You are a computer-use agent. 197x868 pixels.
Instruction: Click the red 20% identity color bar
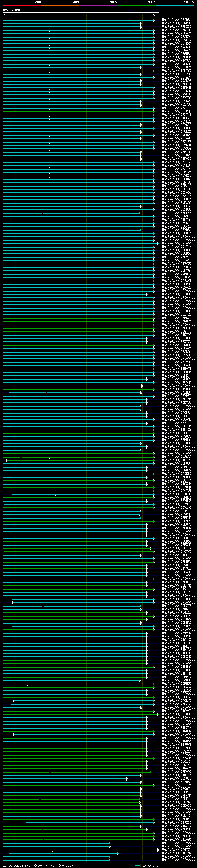tap(22, 6)
